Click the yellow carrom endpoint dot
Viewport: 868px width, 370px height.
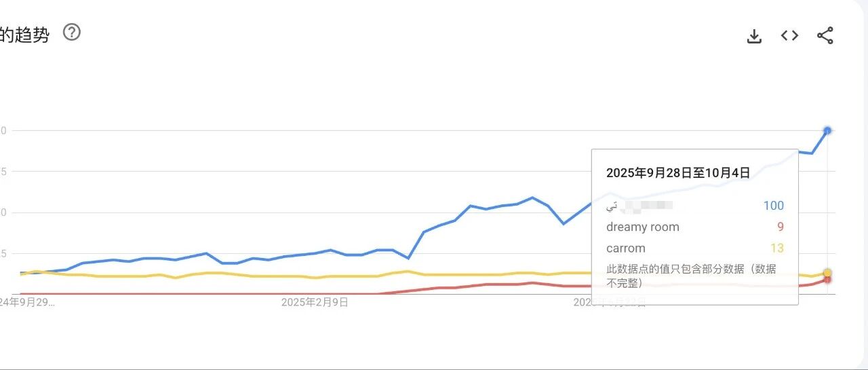(827, 273)
